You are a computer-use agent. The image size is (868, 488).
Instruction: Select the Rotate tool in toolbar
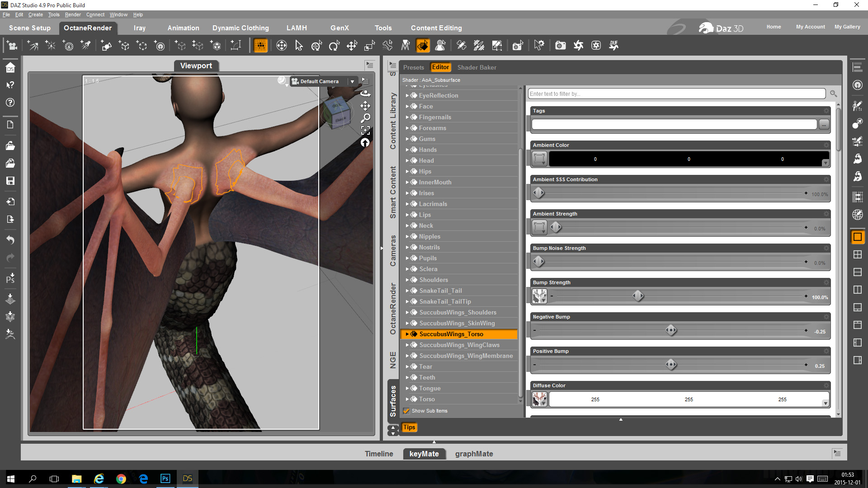(x=334, y=45)
